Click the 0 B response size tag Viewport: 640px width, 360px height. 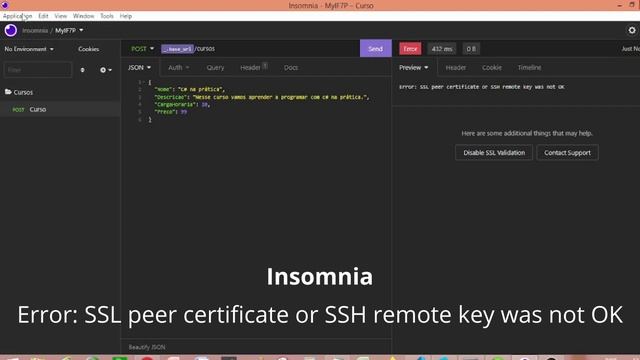click(471, 49)
